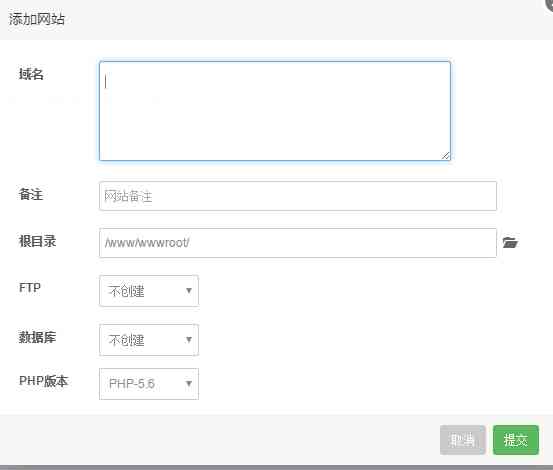Click the gray 取消 button

pyautogui.click(x=463, y=440)
